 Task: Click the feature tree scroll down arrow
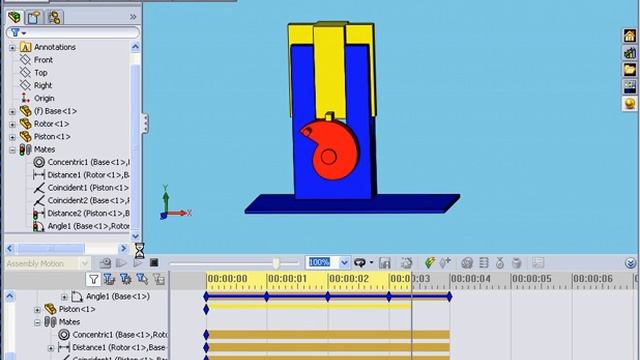tap(135, 236)
